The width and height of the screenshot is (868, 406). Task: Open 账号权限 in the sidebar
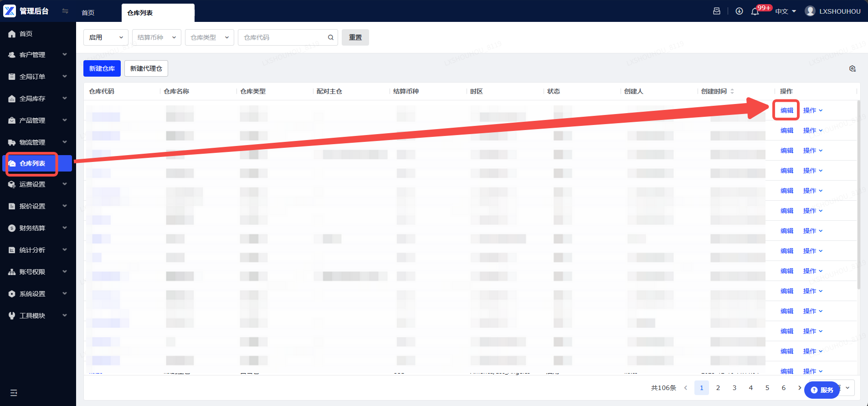point(38,272)
